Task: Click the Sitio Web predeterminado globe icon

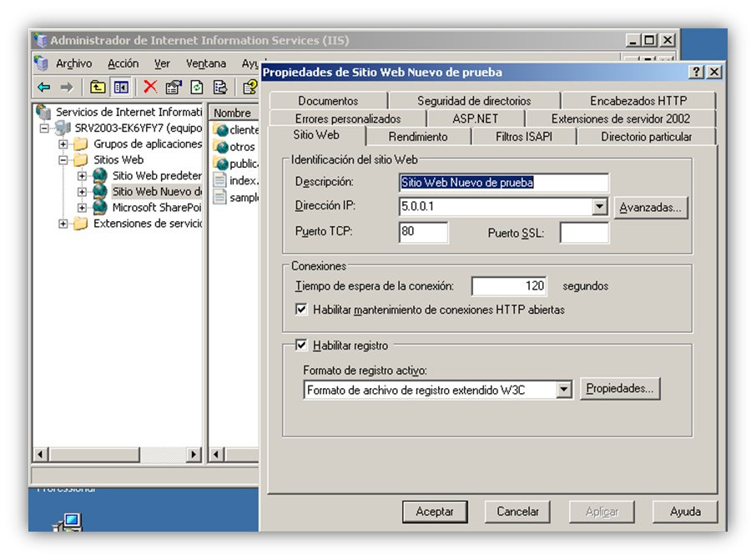Action: 100,175
